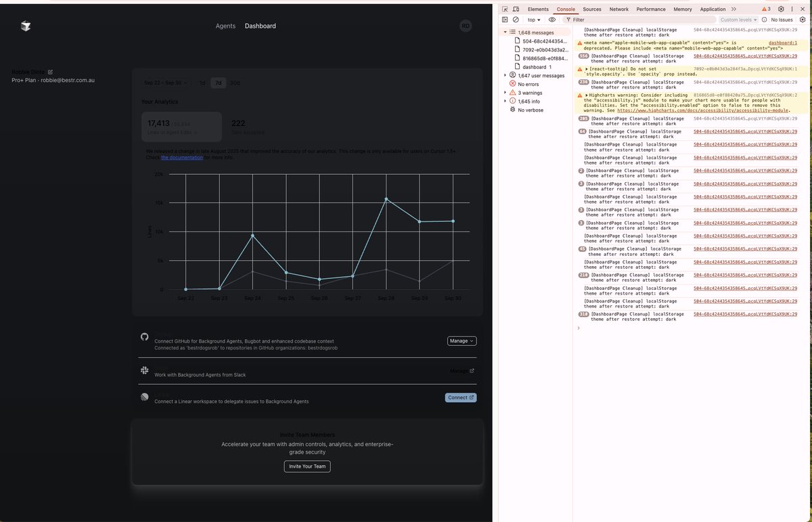Switch to the Performance tab
Image resolution: width=812 pixels, height=522 pixels.
pyautogui.click(x=651, y=9)
